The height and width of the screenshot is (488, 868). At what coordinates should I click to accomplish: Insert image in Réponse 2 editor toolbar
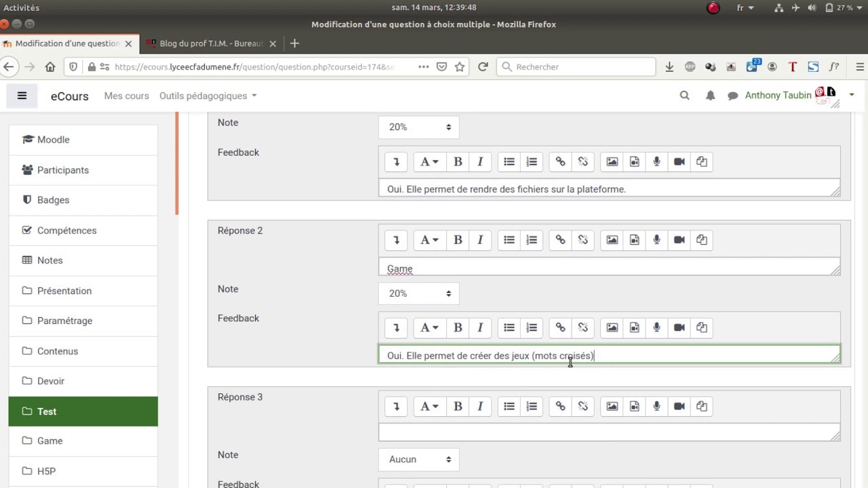[x=612, y=240]
